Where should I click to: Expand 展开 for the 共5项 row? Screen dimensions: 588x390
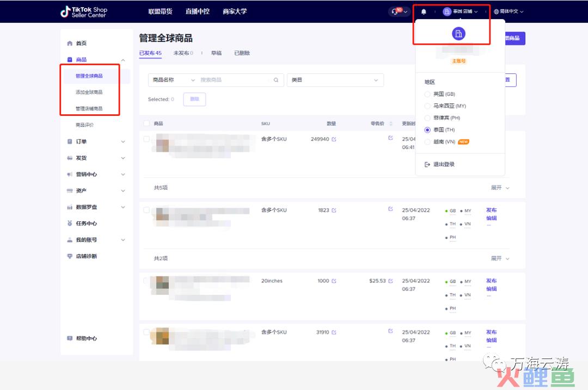[500, 188]
